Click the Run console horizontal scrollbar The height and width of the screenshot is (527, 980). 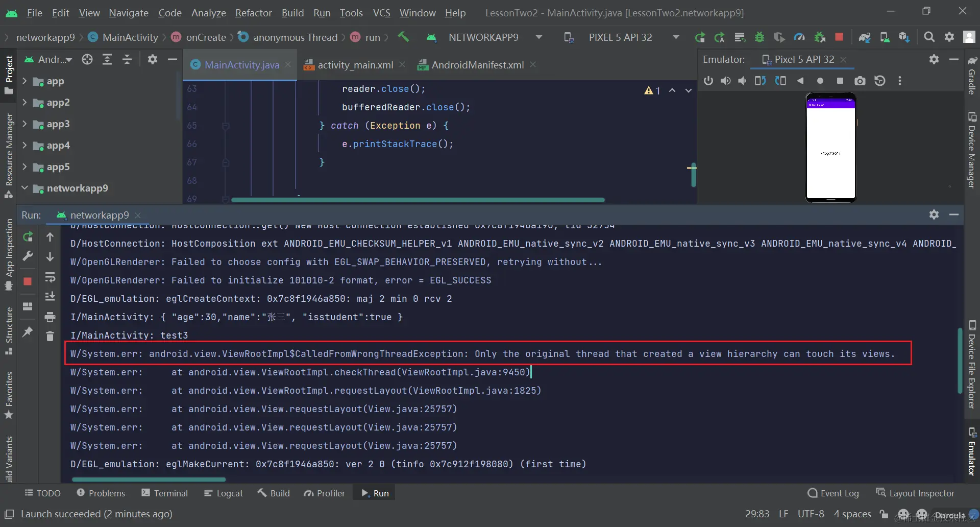(x=149, y=480)
